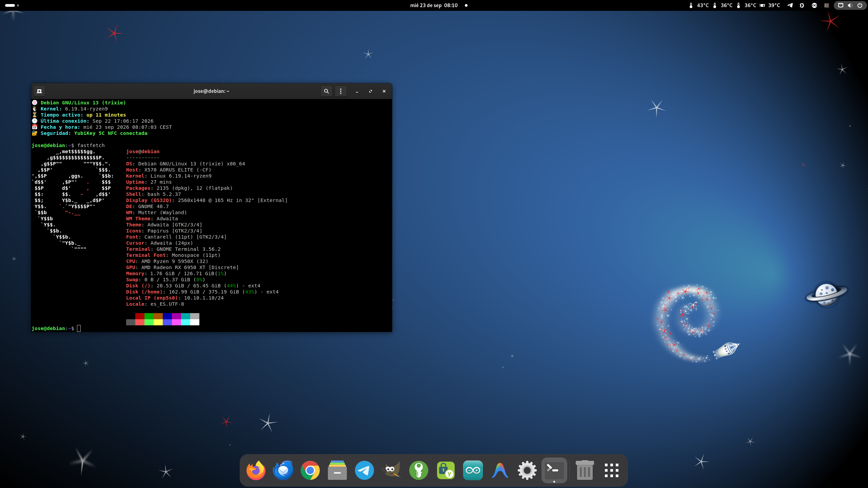Launch the Yubico Authenticator dock icon
This screenshot has width=868, height=488.
[446, 470]
